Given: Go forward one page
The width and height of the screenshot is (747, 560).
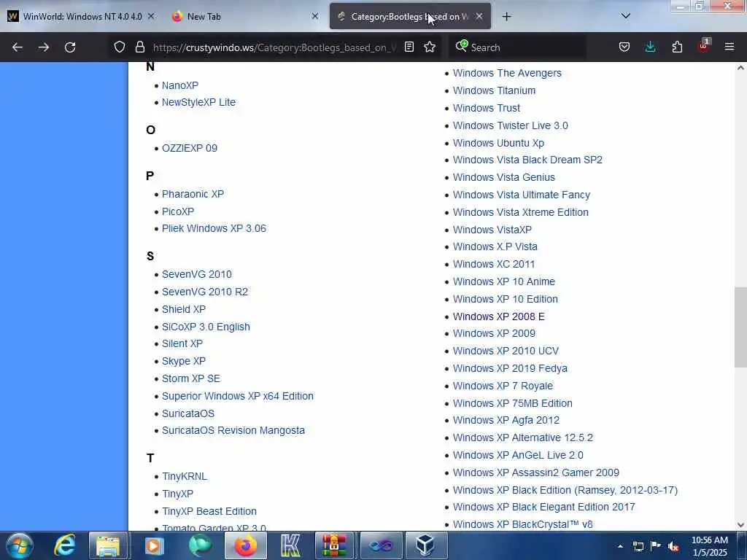Looking at the screenshot, I should tap(43, 47).
